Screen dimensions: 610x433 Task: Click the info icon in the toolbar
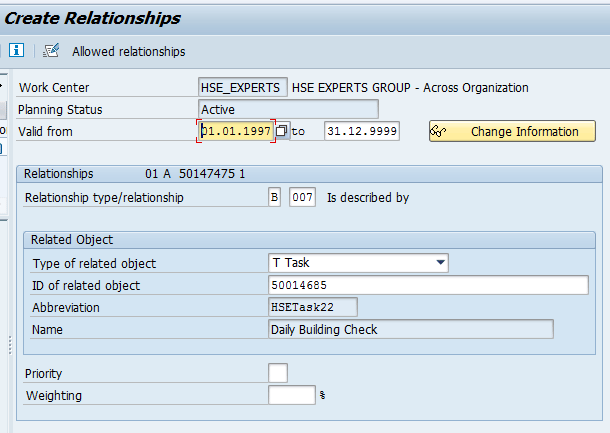[16, 50]
